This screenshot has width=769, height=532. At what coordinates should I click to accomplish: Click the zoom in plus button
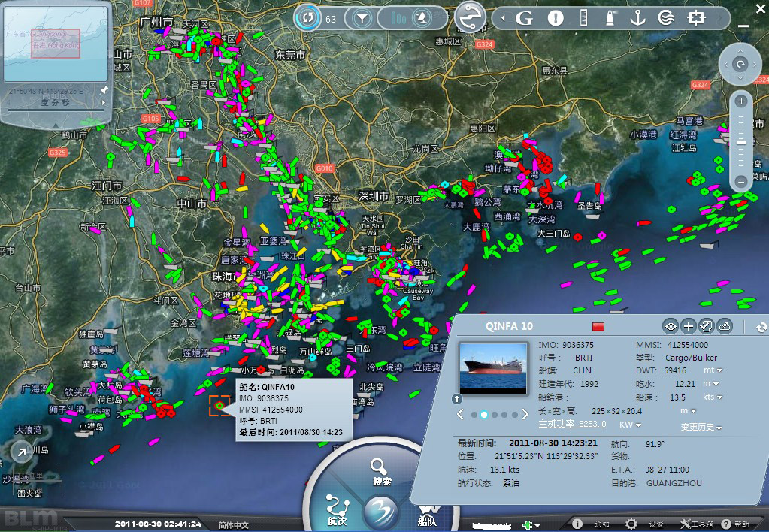tap(740, 101)
